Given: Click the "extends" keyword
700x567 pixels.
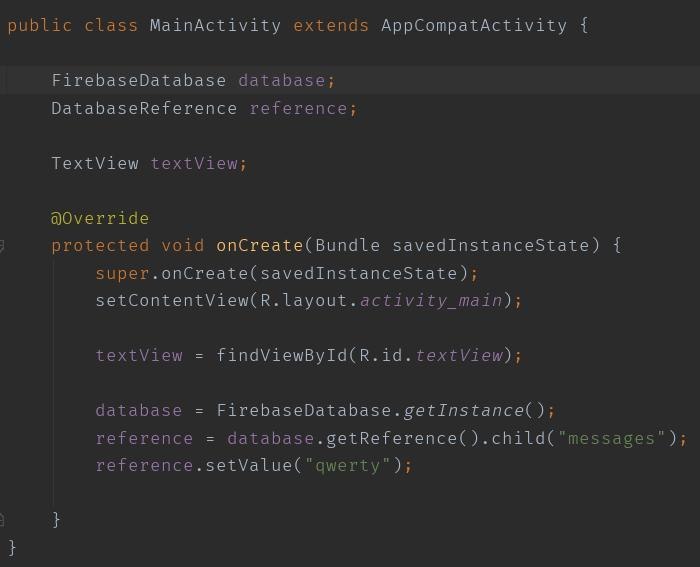Looking at the screenshot, I should 331,25.
